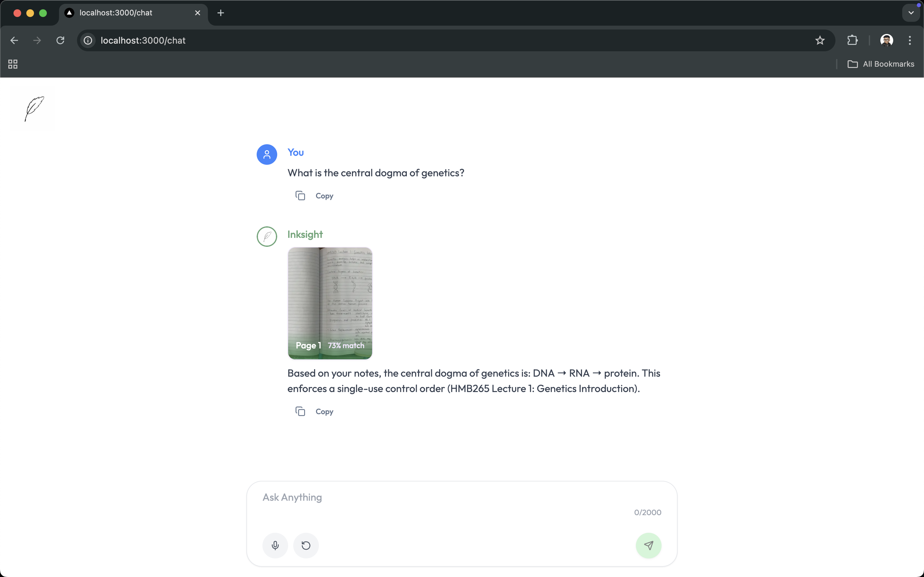This screenshot has width=924, height=577.
Task: Click the reset conversation circular arrow button
Action: [306, 545]
